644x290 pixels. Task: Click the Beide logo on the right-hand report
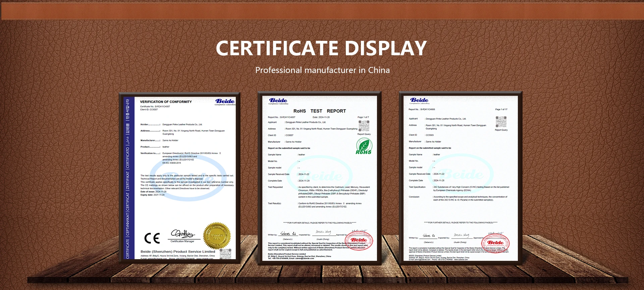pyautogui.click(x=419, y=100)
